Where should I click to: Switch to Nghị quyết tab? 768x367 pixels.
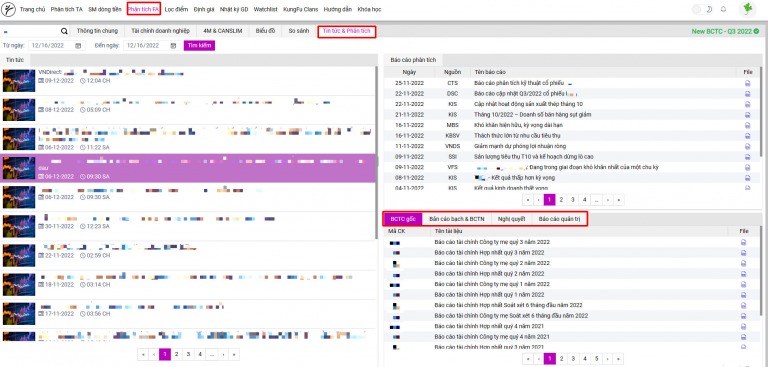511,219
